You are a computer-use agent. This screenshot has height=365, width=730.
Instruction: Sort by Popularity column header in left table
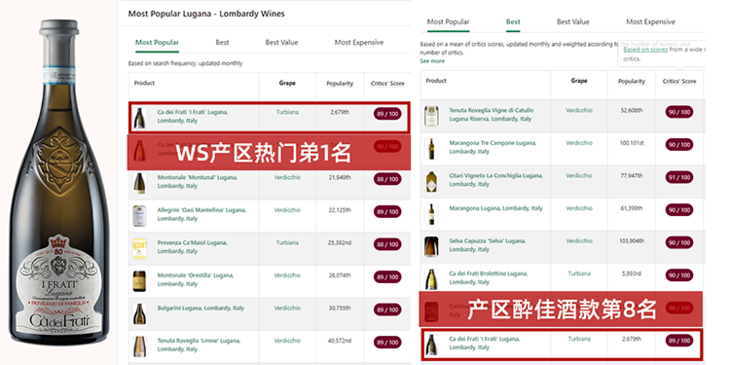tap(339, 84)
